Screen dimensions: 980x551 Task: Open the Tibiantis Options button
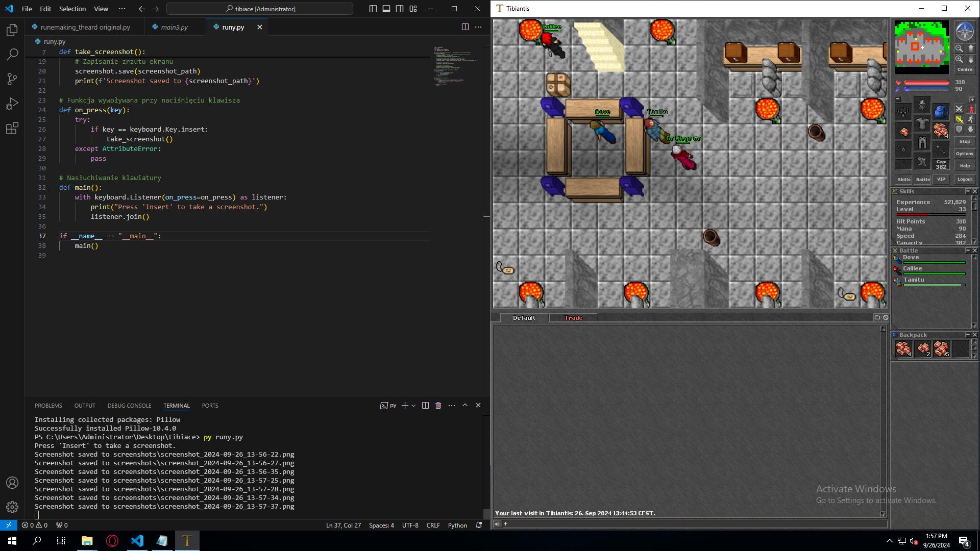pyautogui.click(x=965, y=154)
